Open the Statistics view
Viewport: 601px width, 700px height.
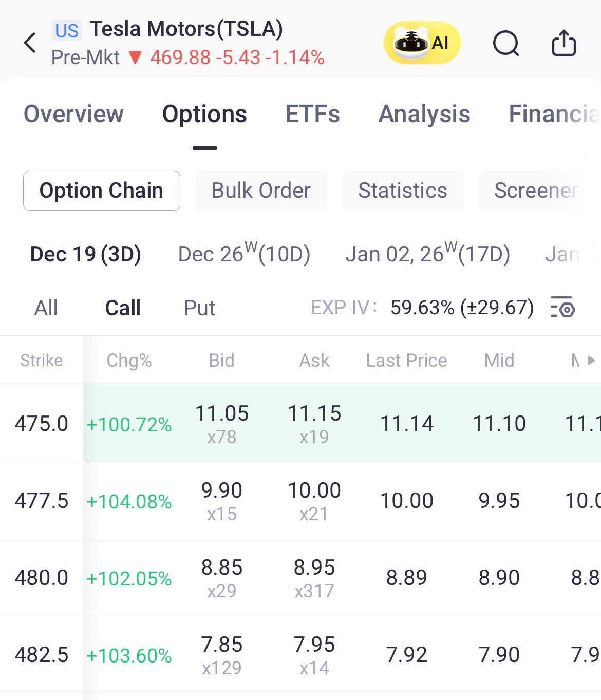pyautogui.click(x=403, y=191)
